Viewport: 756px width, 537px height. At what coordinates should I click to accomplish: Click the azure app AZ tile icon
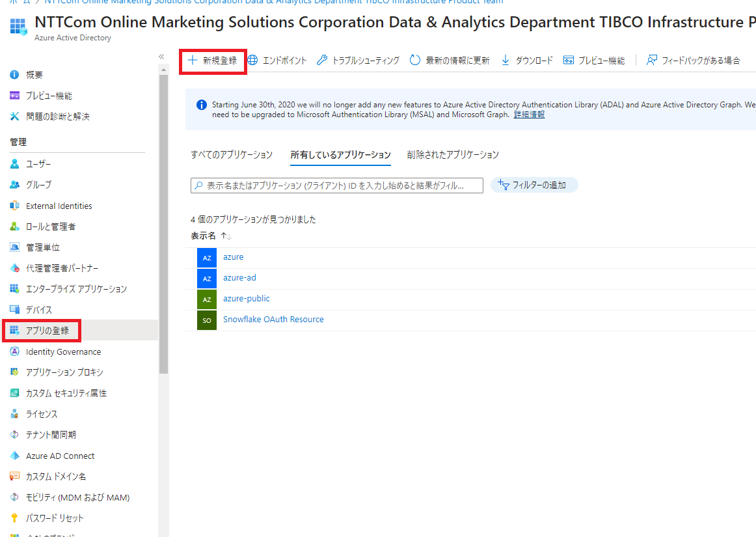207,258
